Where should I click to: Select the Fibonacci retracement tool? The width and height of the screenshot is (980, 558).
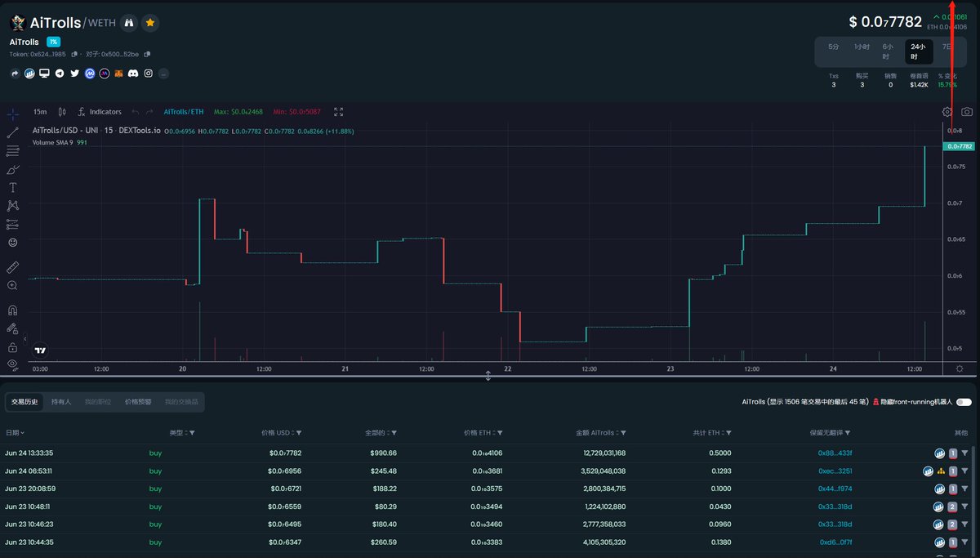pos(12,151)
